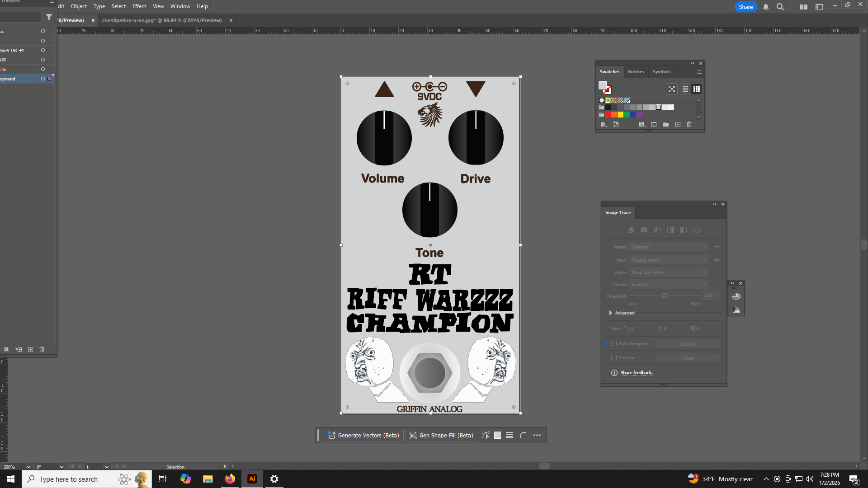Image resolution: width=868 pixels, height=488 pixels.
Task: Open the Share feedback link
Action: point(637,373)
